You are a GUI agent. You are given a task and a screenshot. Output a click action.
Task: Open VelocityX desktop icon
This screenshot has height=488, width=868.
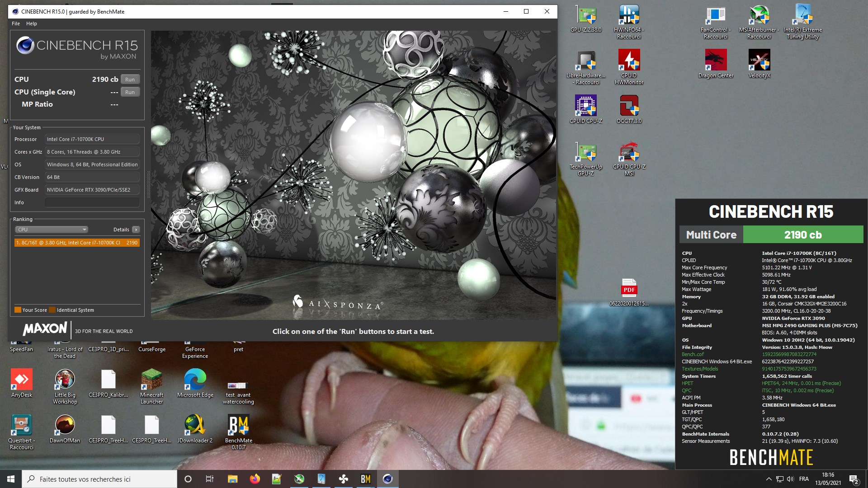[759, 64]
